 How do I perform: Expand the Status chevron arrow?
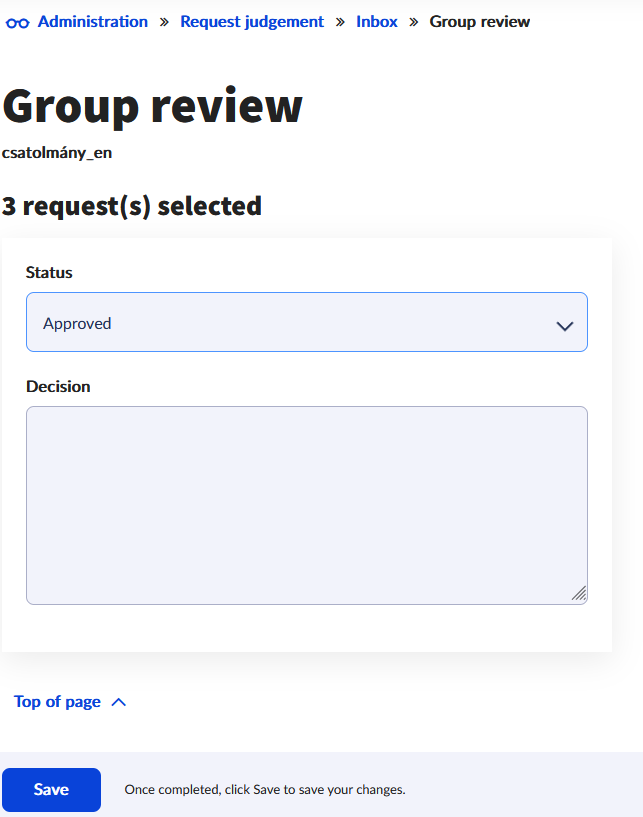coord(565,326)
